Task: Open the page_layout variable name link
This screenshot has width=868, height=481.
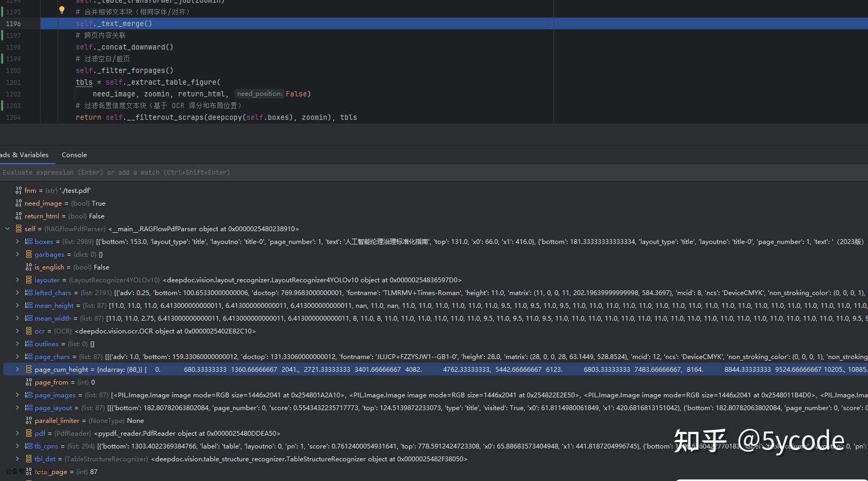Action: click(x=53, y=408)
